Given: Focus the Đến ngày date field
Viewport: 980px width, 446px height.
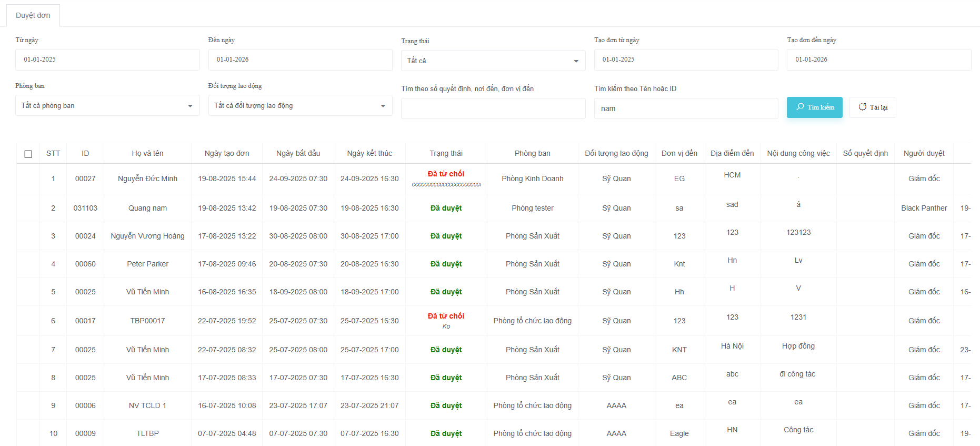Looking at the screenshot, I should click(x=300, y=60).
